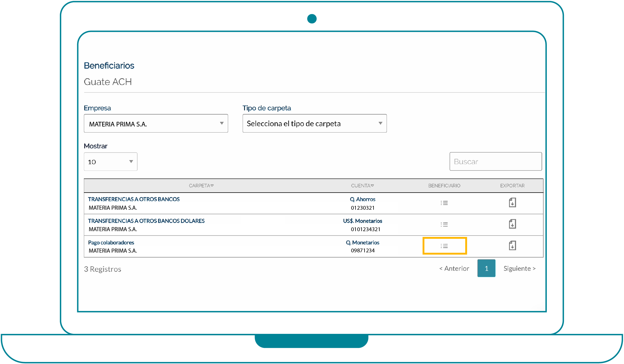Open Transferencias a otros bancos dolares link
624x364 pixels.
tap(146, 221)
